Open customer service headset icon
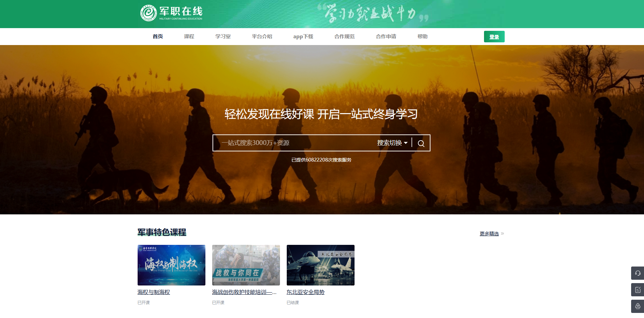Image resolution: width=644 pixels, height=318 pixels. click(638, 273)
